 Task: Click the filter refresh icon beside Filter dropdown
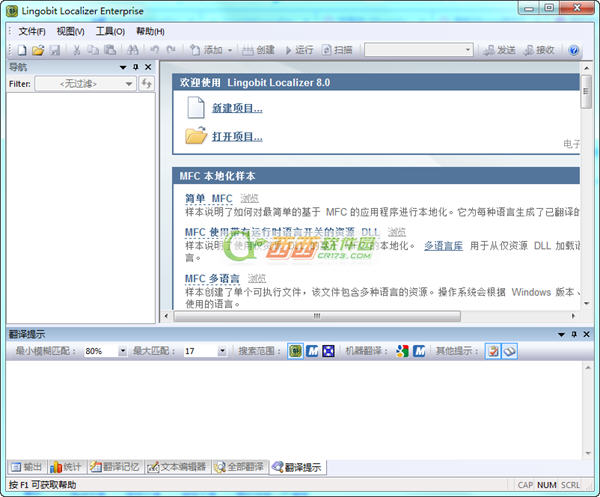click(147, 83)
